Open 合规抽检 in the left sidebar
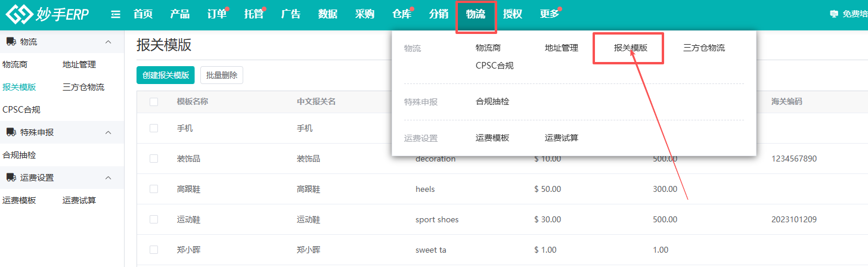The image size is (868, 267). 19,155
